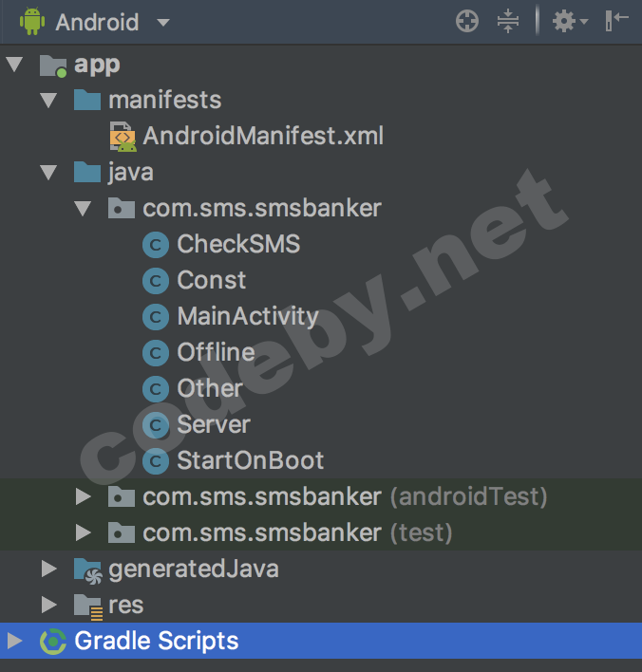
Task: Select the Offline class
Action: click(217, 352)
